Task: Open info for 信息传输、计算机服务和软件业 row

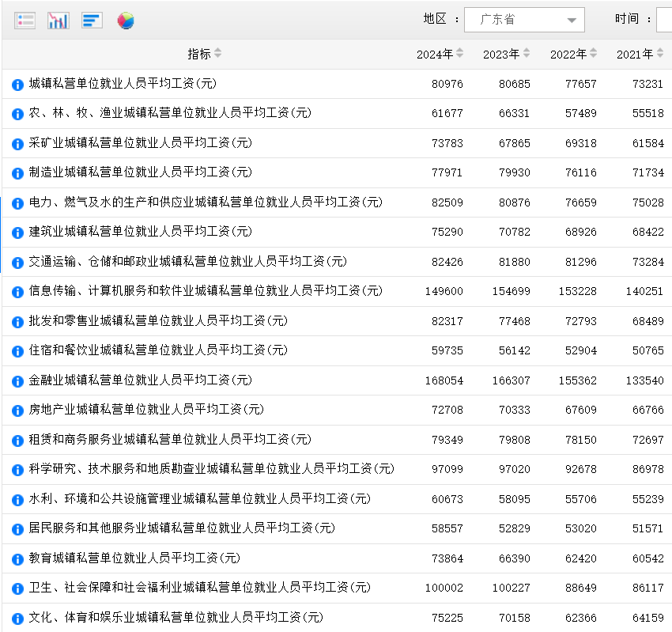Action: 17,292
